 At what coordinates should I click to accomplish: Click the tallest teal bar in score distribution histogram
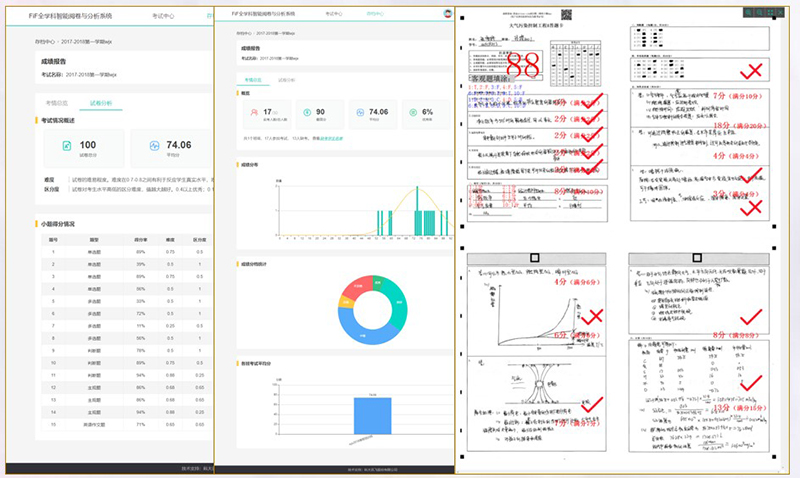(417, 211)
